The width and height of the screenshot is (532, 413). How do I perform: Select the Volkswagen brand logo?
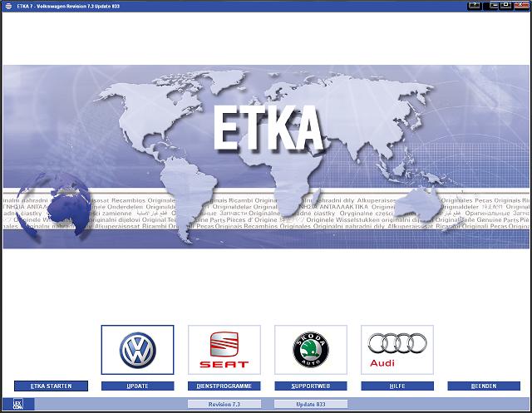click(137, 350)
